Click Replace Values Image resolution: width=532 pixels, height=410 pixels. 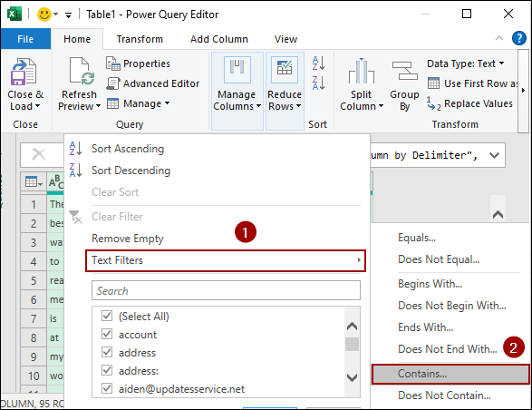coord(469,103)
